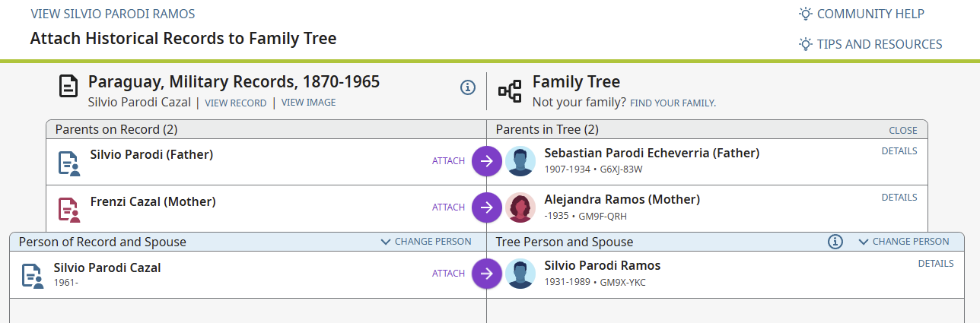Image resolution: width=980 pixels, height=323 pixels.
Task: Click View Record link
Action: pyautogui.click(x=236, y=103)
